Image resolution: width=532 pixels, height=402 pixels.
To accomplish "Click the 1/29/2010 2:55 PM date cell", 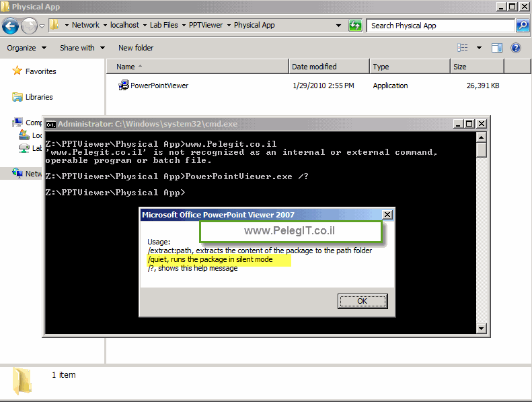I will [324, 86].
